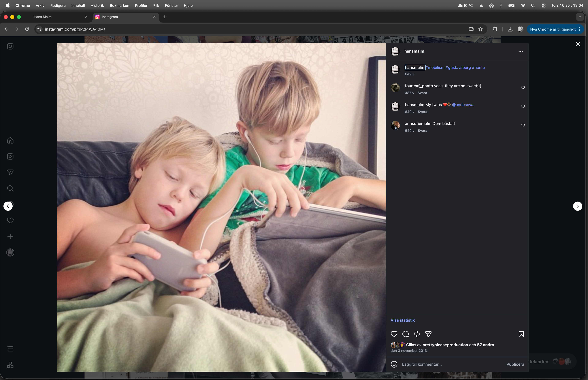Share the post via the paper plane icon

(428, 334)
